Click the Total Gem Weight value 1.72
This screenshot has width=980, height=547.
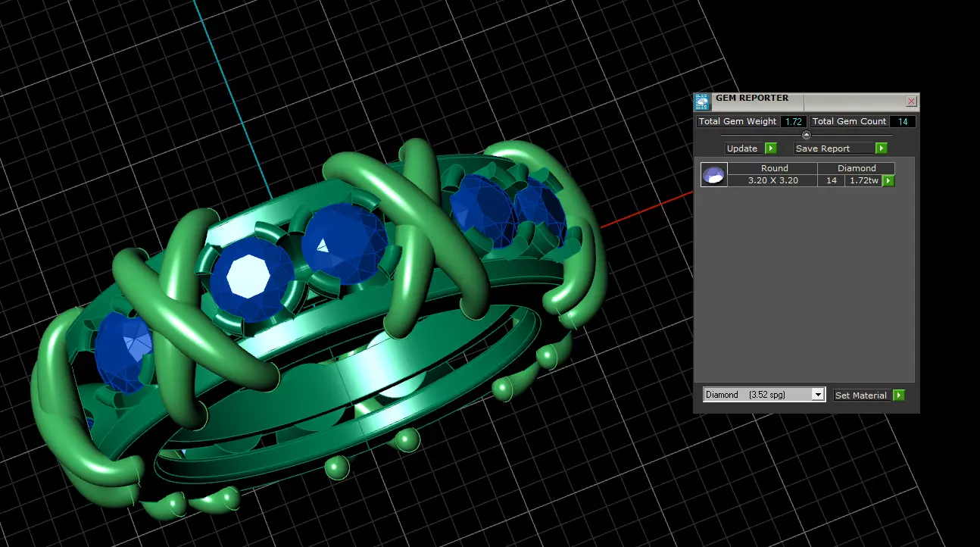tap(794, 121)
